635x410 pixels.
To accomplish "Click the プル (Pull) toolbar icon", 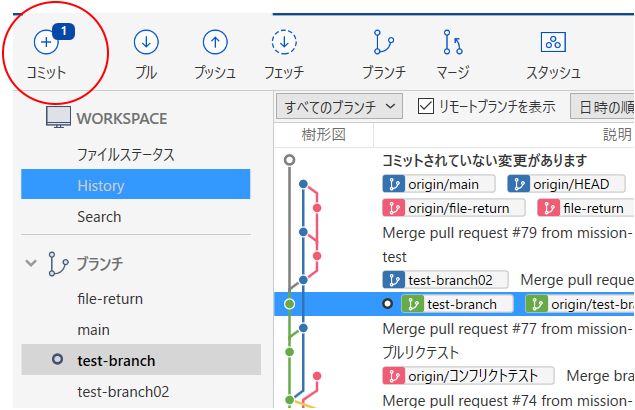I will [x=146, y=43].
